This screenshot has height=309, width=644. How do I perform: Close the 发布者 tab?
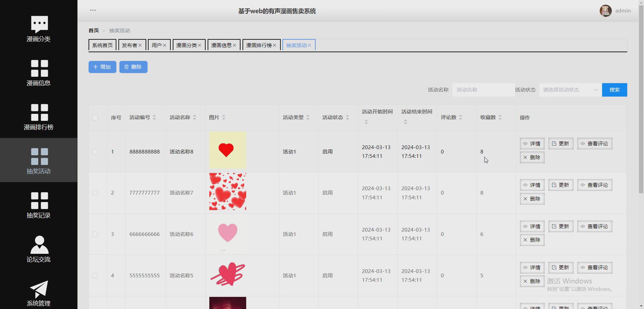pos(140,45)
